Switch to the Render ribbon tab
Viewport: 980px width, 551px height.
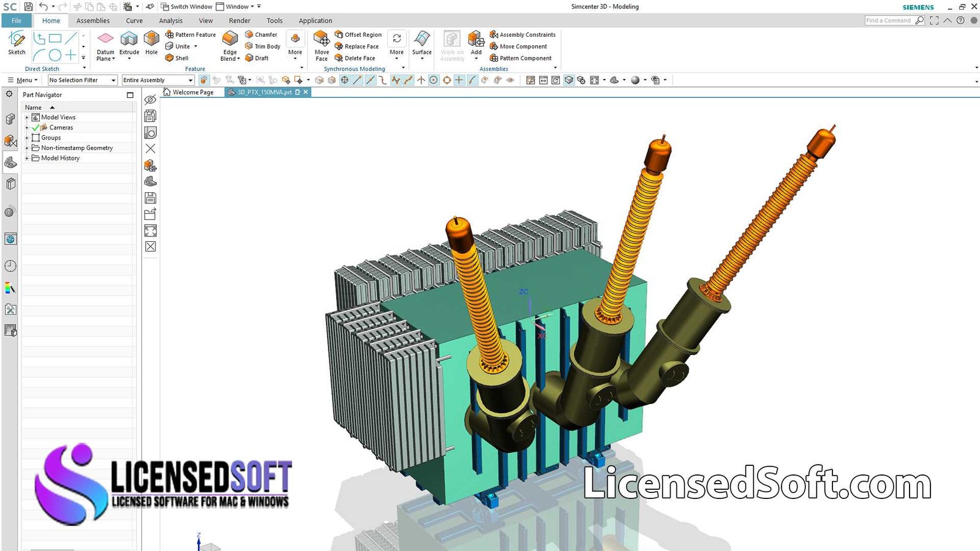pyautogui.click(x=239, y=20)
